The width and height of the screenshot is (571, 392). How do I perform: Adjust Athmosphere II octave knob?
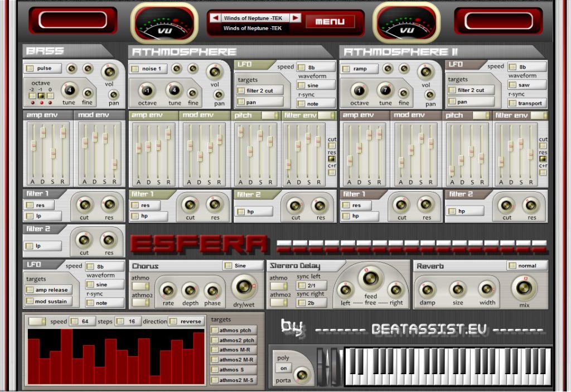coord(359,91)
